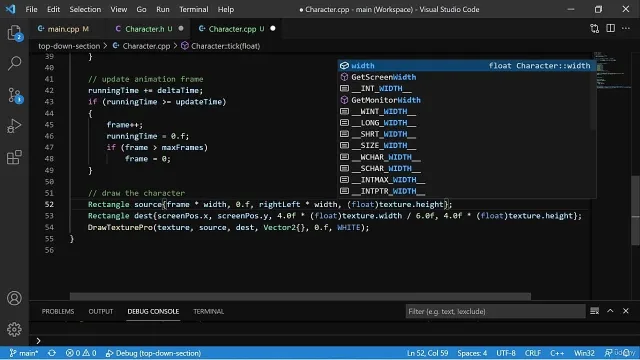This screenshot has width=640, height=360.
Task: Open the Go menu
Action: (x=141, y=9)
